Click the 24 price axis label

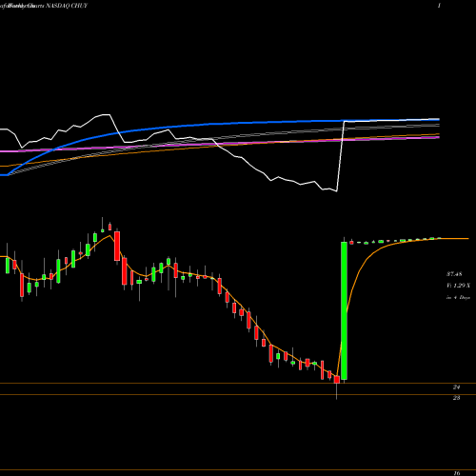pos(456,387)
